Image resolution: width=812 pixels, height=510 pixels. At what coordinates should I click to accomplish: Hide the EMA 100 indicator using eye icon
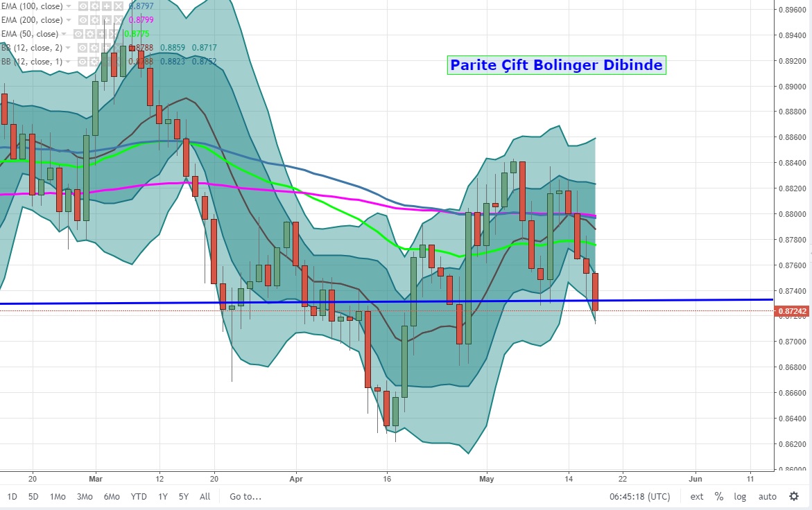coord(83,6)
